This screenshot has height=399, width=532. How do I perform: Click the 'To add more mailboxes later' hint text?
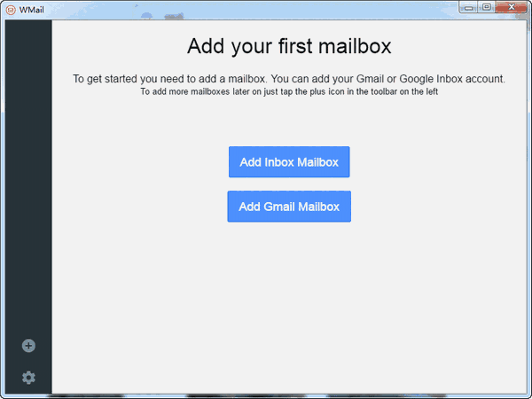coord(289,91)
